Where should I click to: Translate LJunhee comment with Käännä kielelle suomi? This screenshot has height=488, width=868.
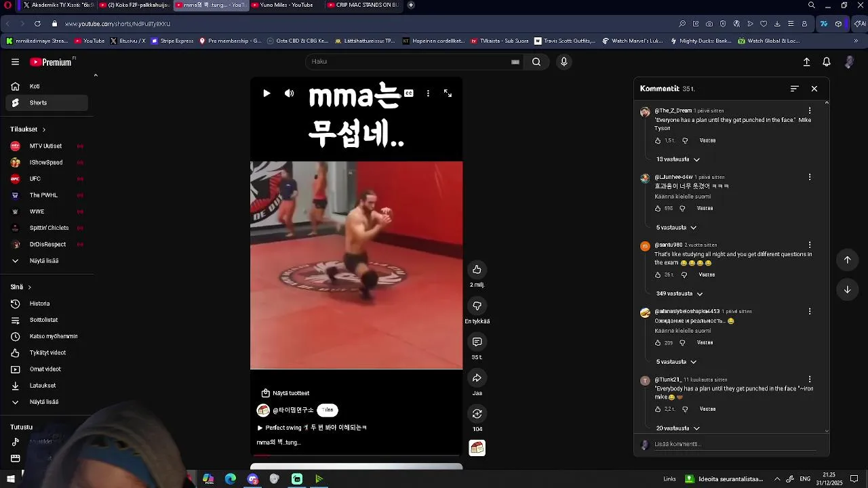pos(682,197)
